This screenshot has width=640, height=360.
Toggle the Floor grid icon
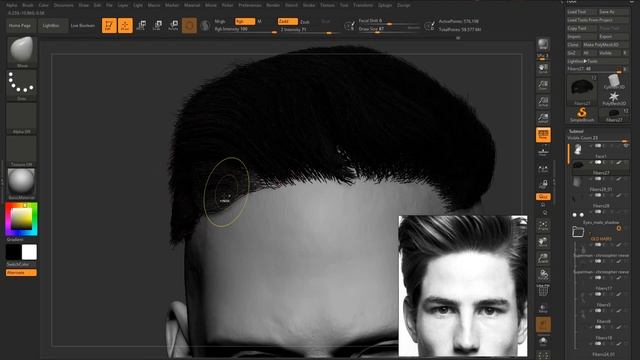click(543, 152)
